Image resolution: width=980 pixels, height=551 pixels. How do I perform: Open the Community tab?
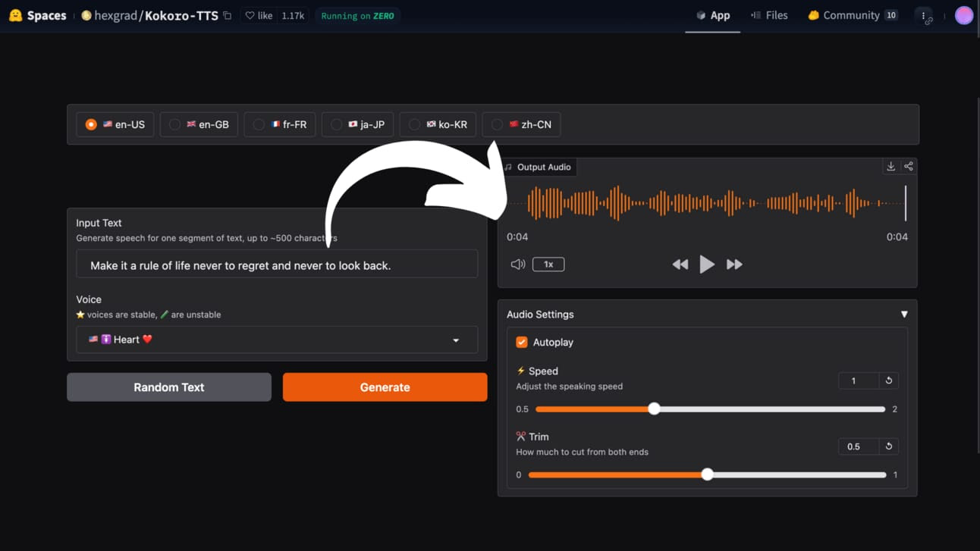point(853,15)
